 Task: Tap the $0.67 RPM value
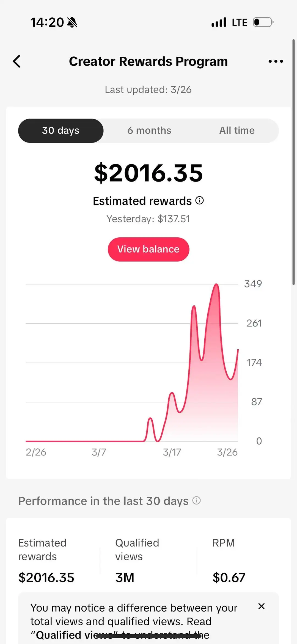click(229, 577)
